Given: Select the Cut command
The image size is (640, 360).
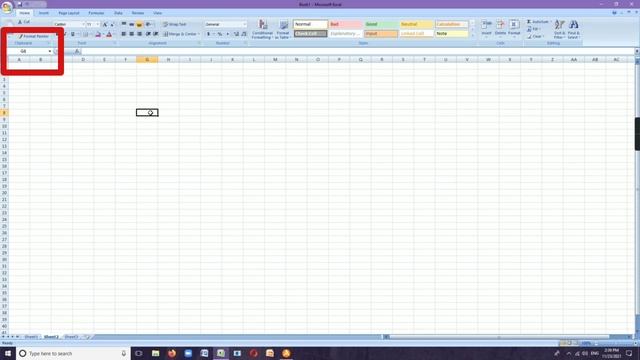Looking at the screenshot, I should click(24, 22).
